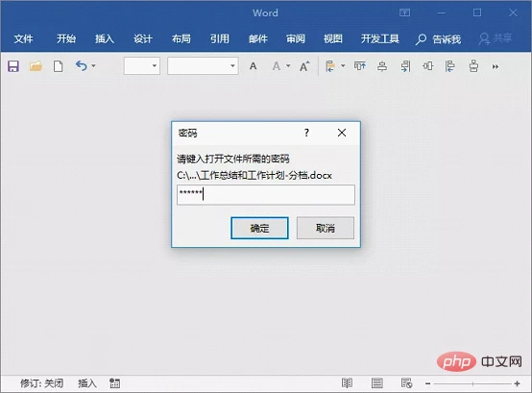This screenshot has height=393, width=532.
Task: Switch to print layout view icon
Action: click(x=377, y=383)
